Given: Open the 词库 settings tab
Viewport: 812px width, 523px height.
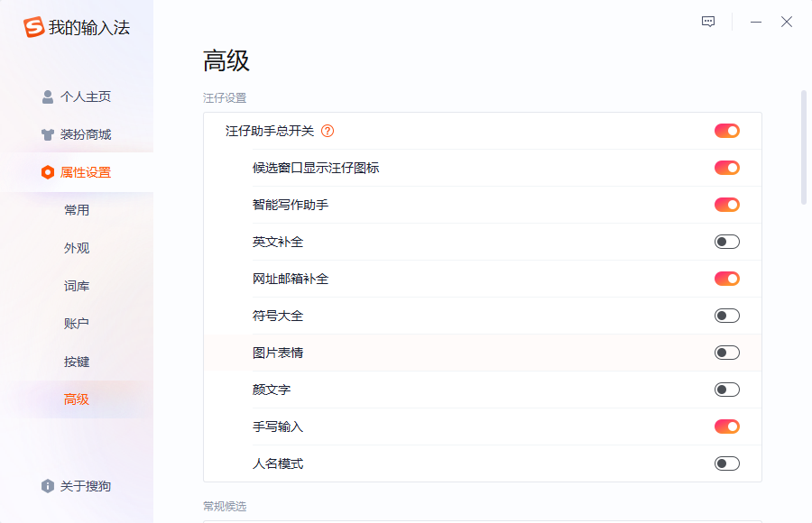Looking at the screenshot, I should click(x=77, y=286).
